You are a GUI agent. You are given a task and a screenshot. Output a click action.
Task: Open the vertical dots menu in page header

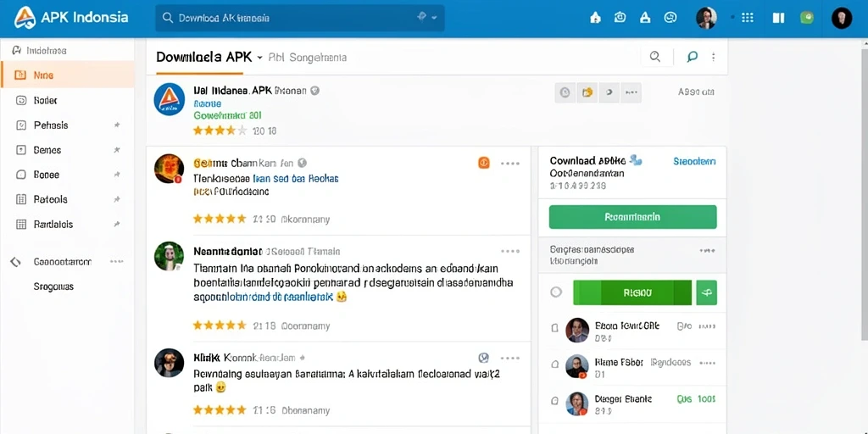click(x=714, y=57)
